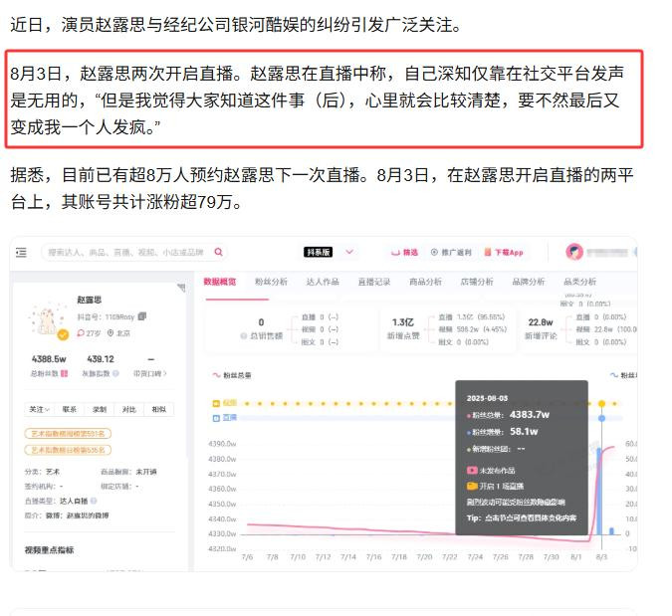Click the highlighted yellow video marker on 8/3

pyautogui.click(x=601, y=403)
